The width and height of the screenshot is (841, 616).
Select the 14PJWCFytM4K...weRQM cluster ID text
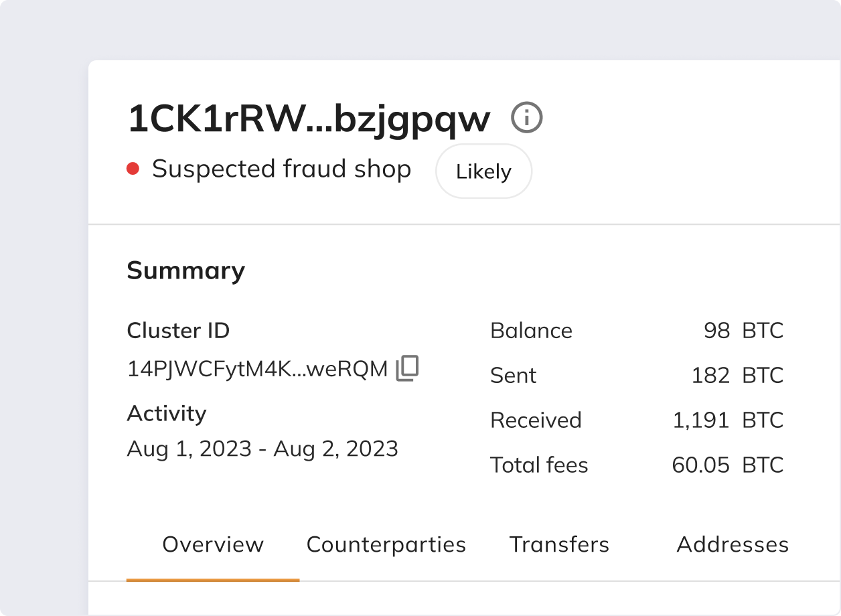[x=258, y=369]
